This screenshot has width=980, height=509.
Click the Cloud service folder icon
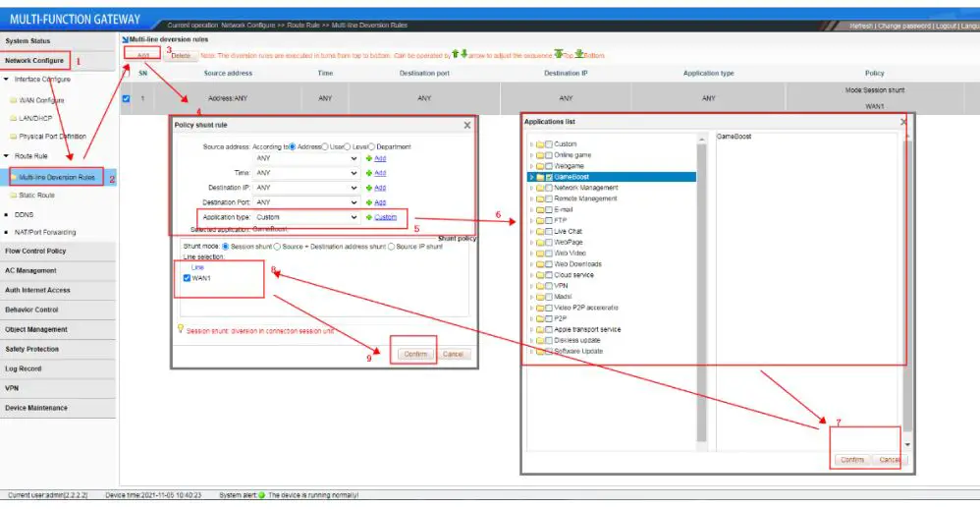click(x=540, y=275)
